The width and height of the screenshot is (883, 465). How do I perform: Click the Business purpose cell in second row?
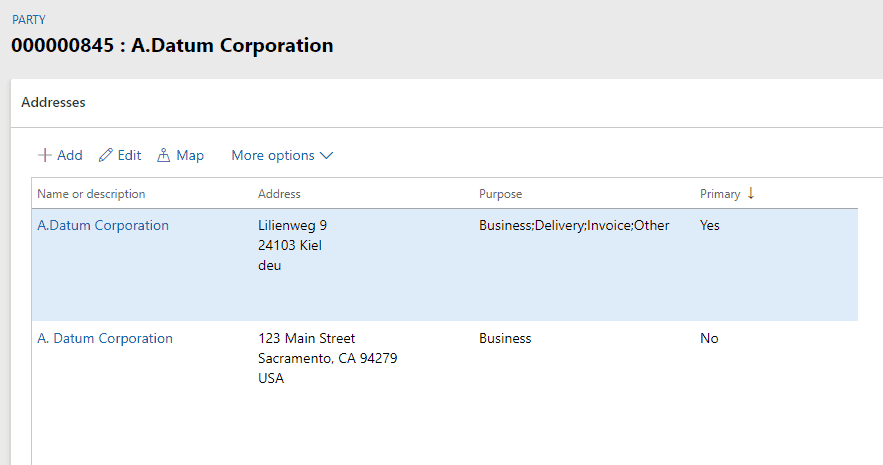point(505,338)
